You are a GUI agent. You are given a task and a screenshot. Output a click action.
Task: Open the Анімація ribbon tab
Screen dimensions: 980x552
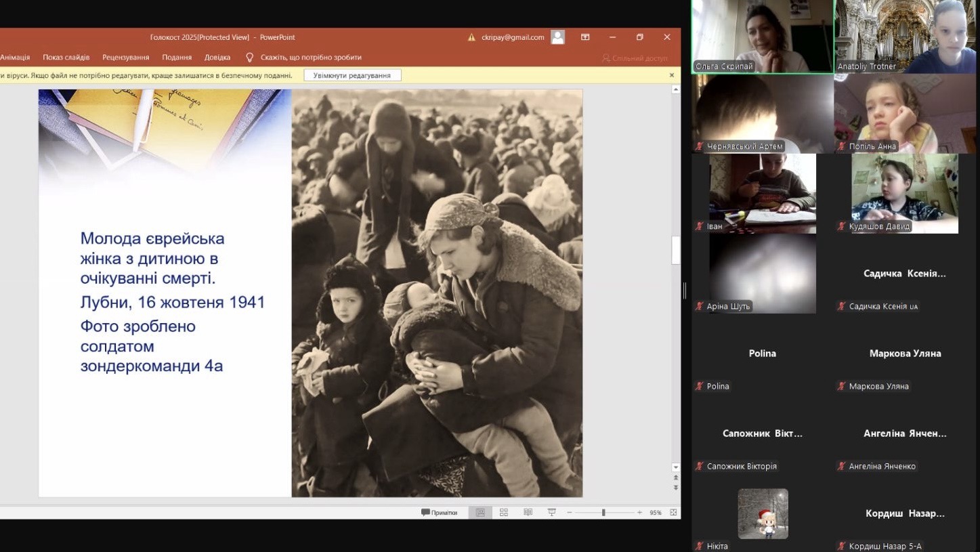coord(15,58)
